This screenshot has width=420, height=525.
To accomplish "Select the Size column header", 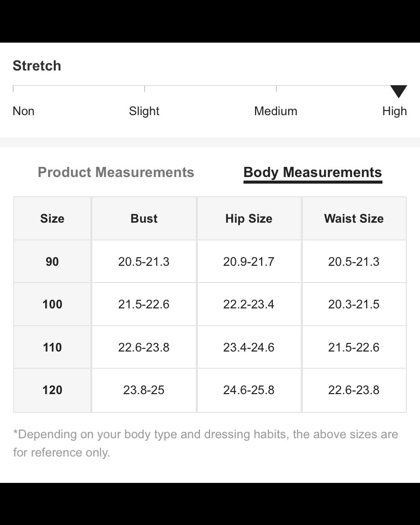I will point(52,219).
